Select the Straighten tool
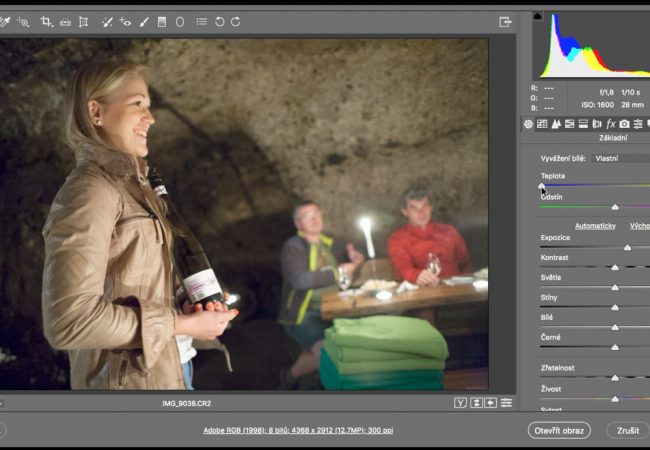This screenshot has width=650, height=450. click(65, 22)
